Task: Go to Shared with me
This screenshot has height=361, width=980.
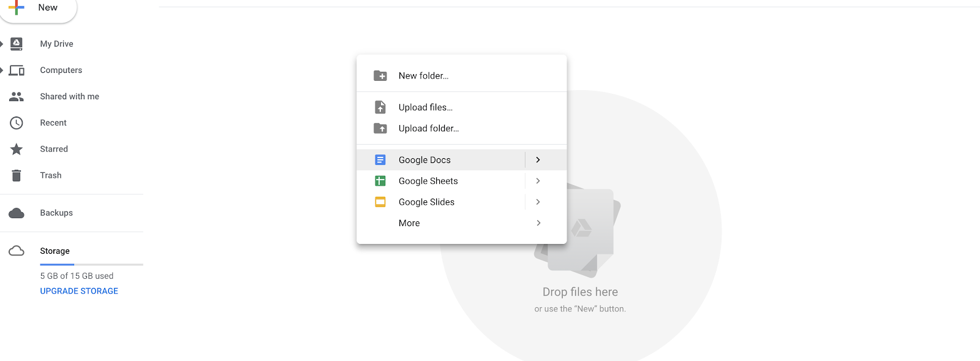Action: coord(69,97)
